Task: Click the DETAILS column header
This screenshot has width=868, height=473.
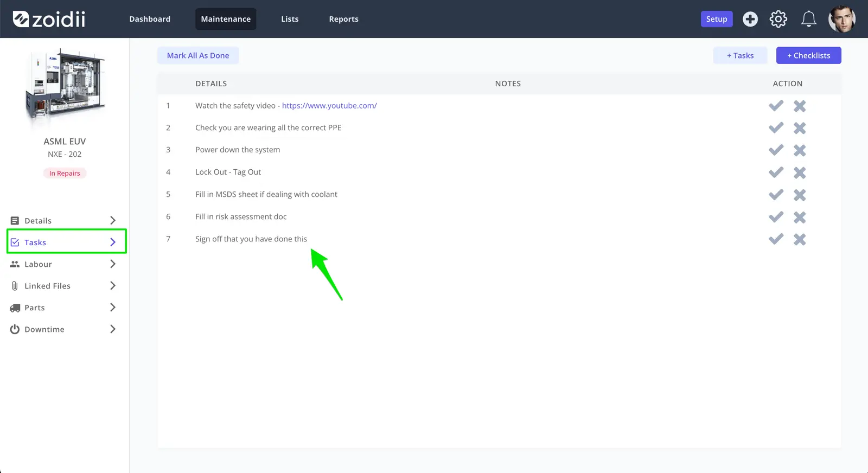Action: 211,84
